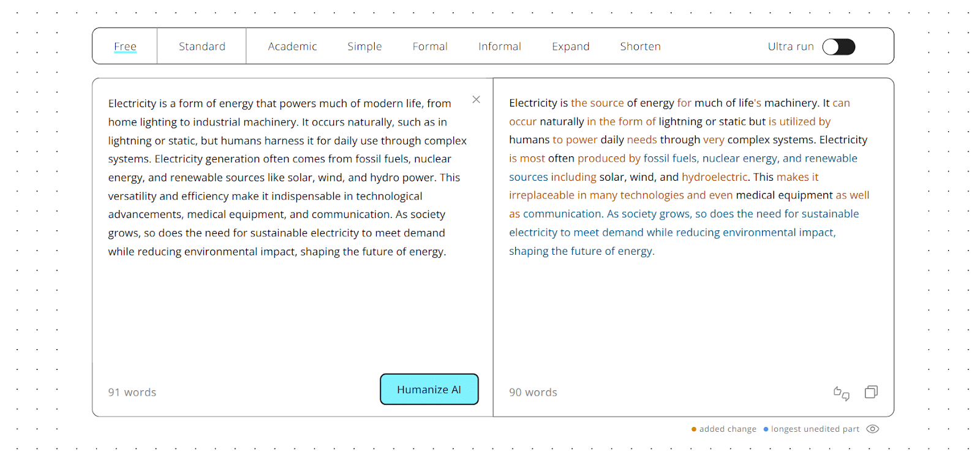The height and width of the screenshot is (460, 980).
Task: Switch to the Standard mode
Action: coord(202,47)
